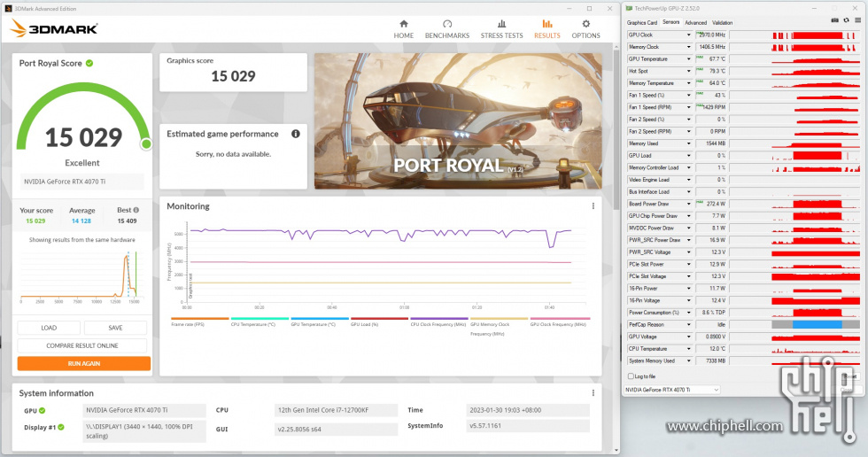
Task: Open the Fan 1 Speed (%) dropdown
Action: [x=689, y=95]
